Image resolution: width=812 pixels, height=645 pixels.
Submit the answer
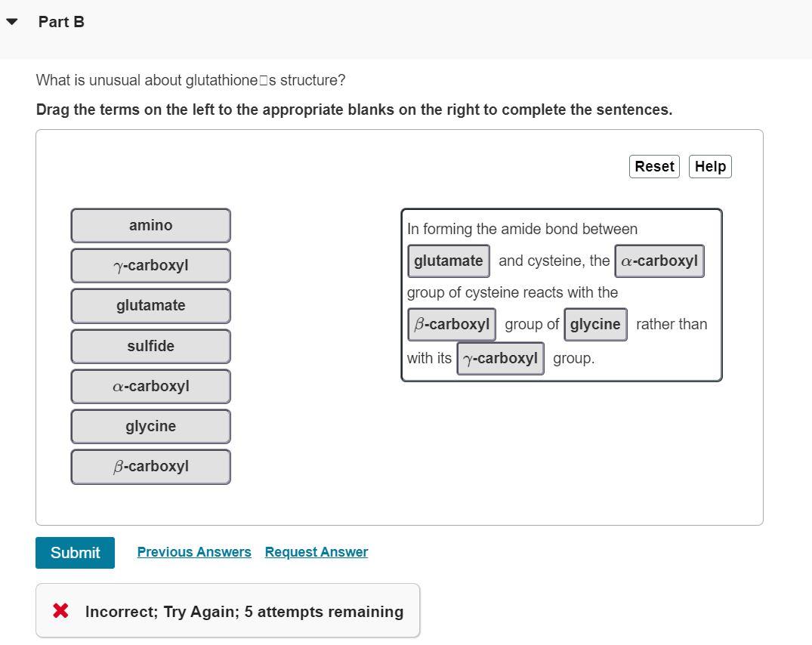tap(75, 553)
